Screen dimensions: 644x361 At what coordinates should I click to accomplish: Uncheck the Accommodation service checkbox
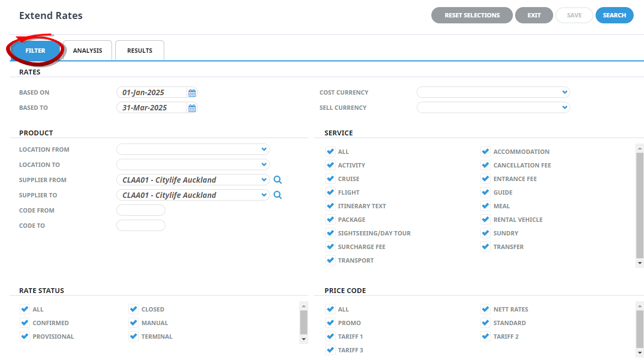click(x=485, y=152)
